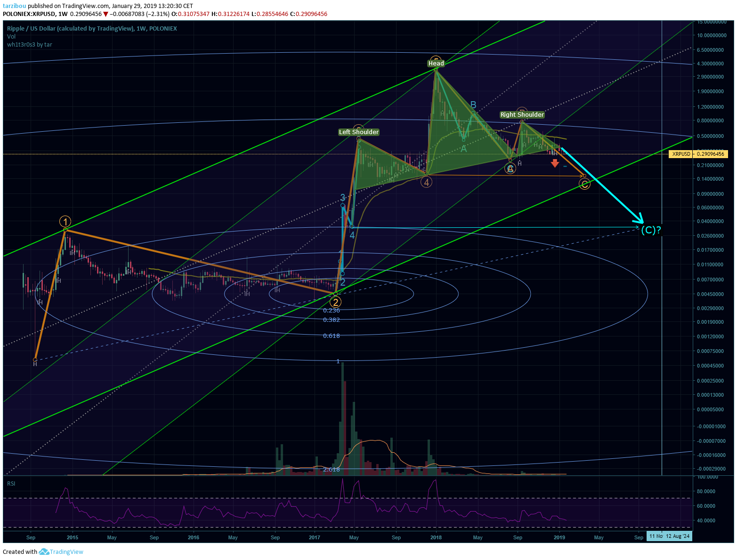Click the 80.0000 RSI axis level
The image size is (737, 560).
706,491
